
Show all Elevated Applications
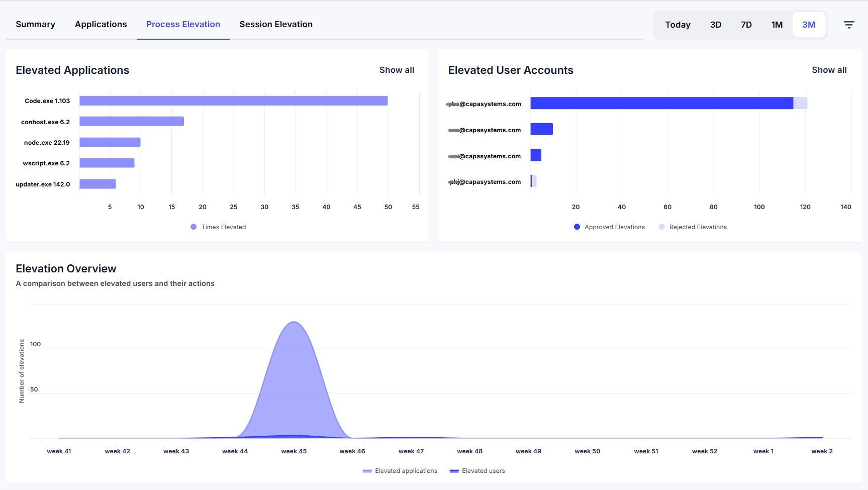pyautogui.click(x=397, y=70)
